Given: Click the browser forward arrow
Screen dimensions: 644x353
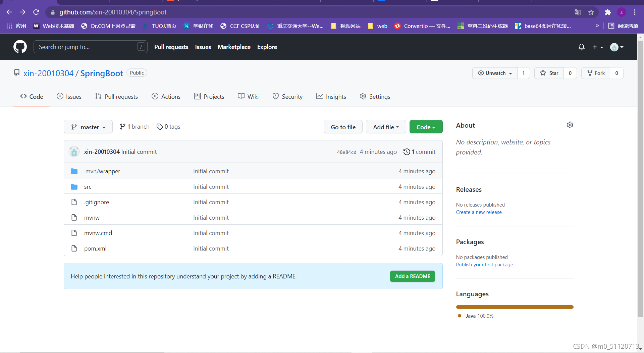Looking at the screenshot, I should click(x=22, y=12).
